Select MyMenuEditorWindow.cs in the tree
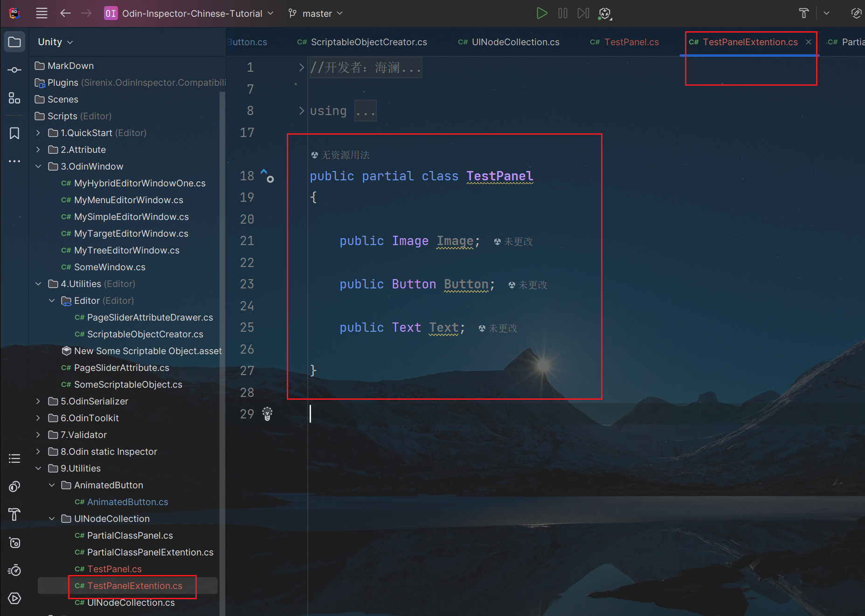 (128, 200)
